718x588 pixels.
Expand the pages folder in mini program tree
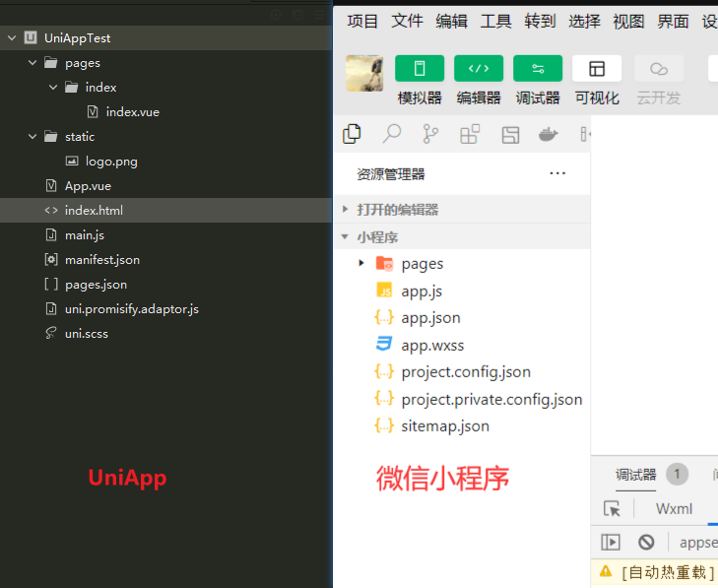coord(361,263)
